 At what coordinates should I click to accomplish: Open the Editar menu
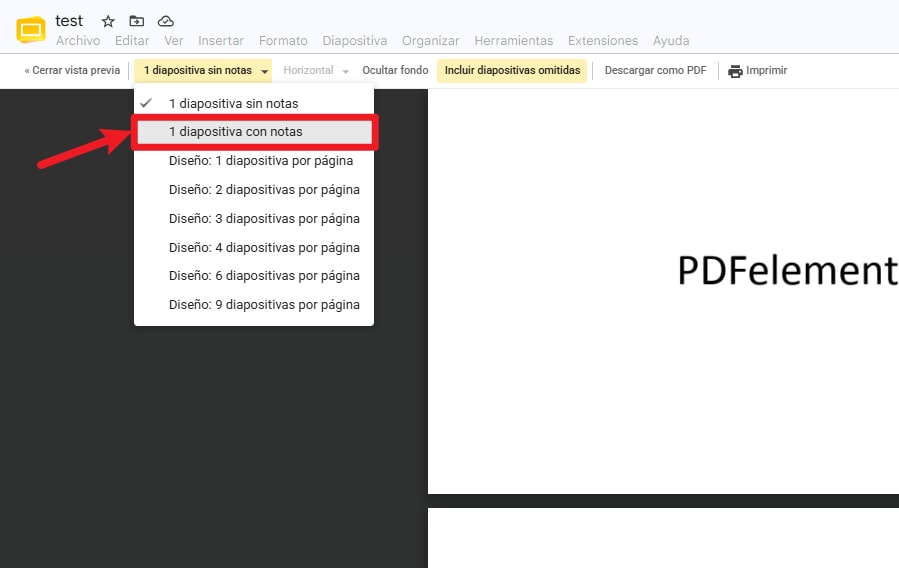(132, 41)
